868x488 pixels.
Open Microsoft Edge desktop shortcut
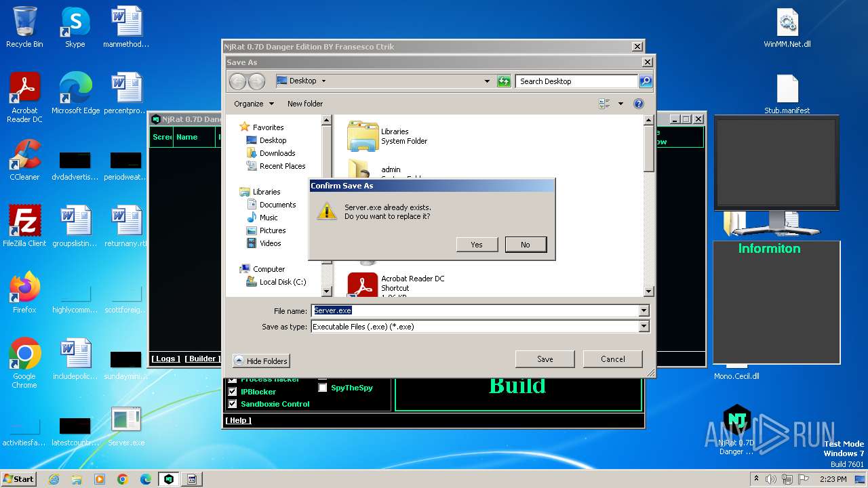pos(75,93)
